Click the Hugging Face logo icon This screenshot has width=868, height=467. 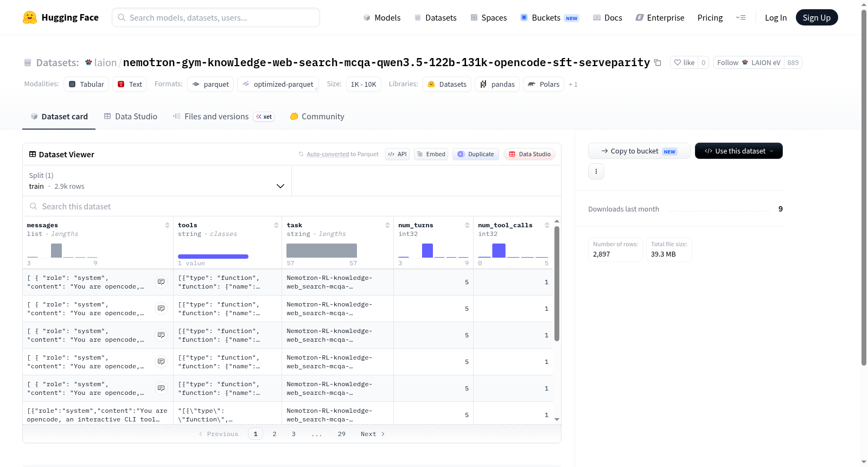[x=30, y=17]
